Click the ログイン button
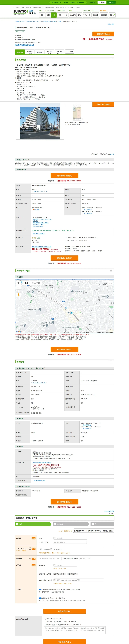Image resolution: width=129 pixels, height=644 pixels. pos(111,2)
